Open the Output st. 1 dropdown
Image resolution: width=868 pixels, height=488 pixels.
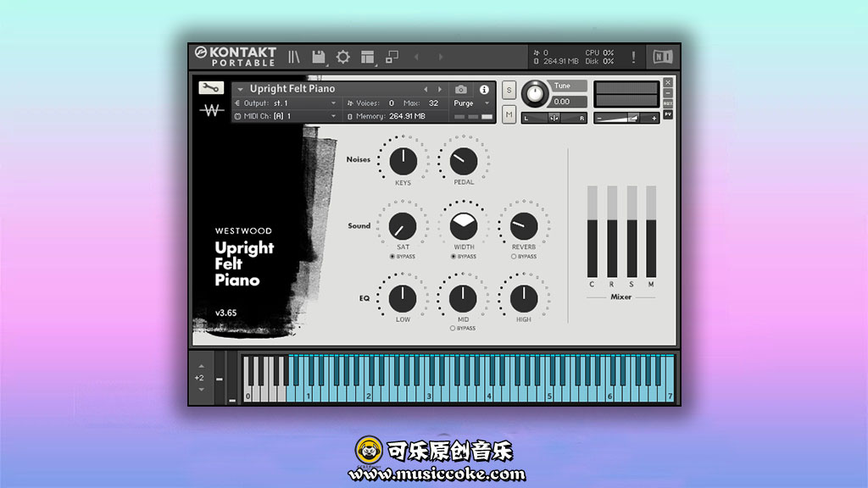pos(304,103)
